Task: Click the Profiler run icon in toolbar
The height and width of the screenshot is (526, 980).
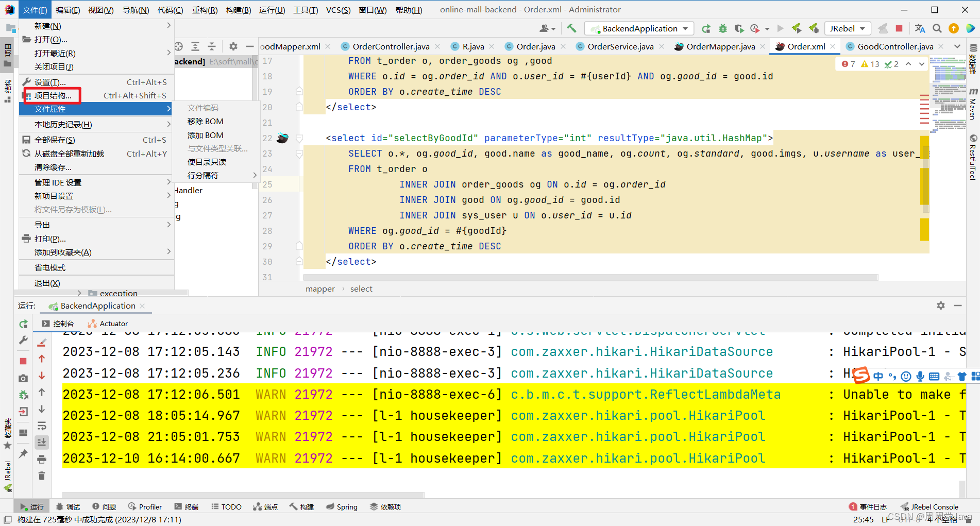Action: click(755, 29)
